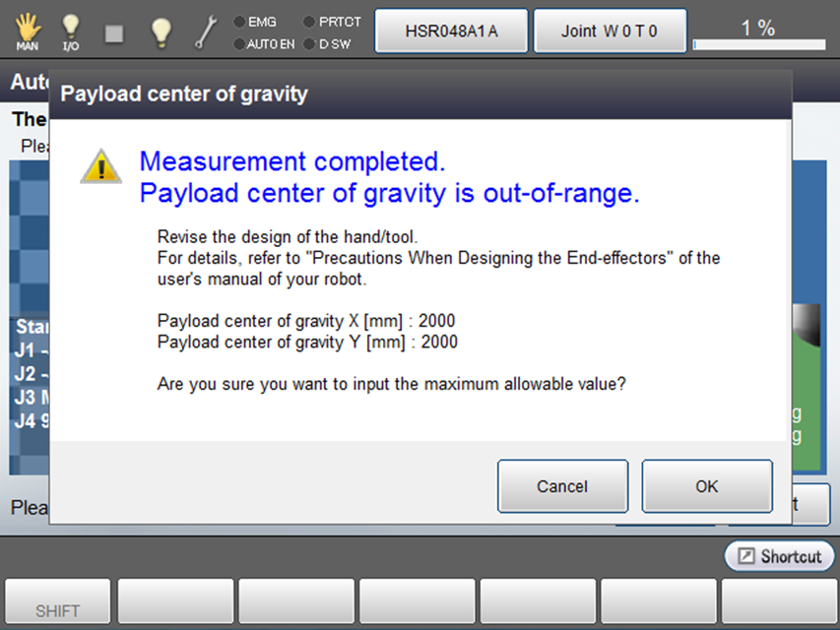
Task: Confirm maximum allowable value with OK
Action: 706,486
